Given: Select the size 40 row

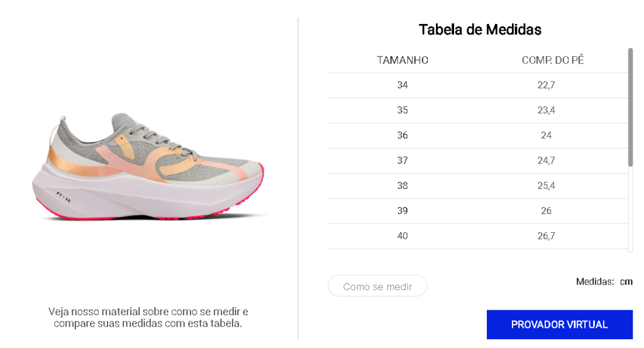Looking at the screenshot, I should [478, 236].
